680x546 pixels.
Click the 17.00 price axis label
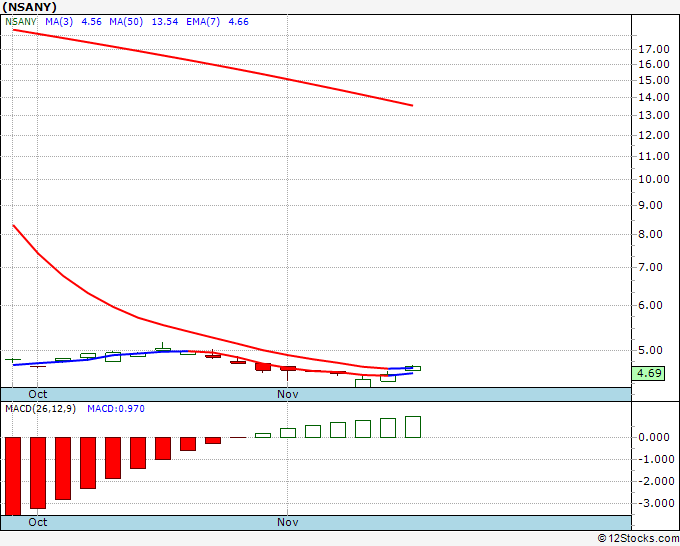click(x=654, y=49)
